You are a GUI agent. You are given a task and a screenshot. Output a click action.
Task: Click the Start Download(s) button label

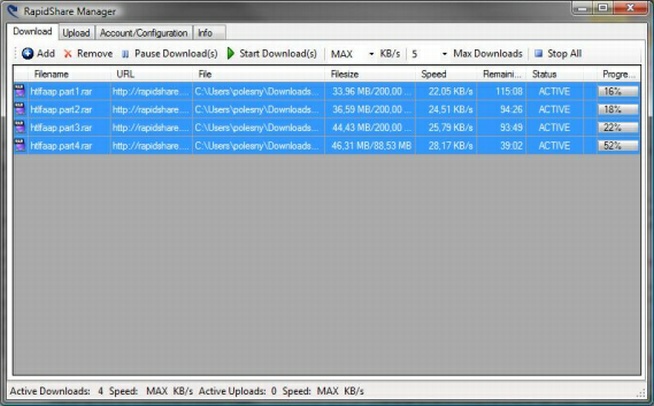[278, 53]
